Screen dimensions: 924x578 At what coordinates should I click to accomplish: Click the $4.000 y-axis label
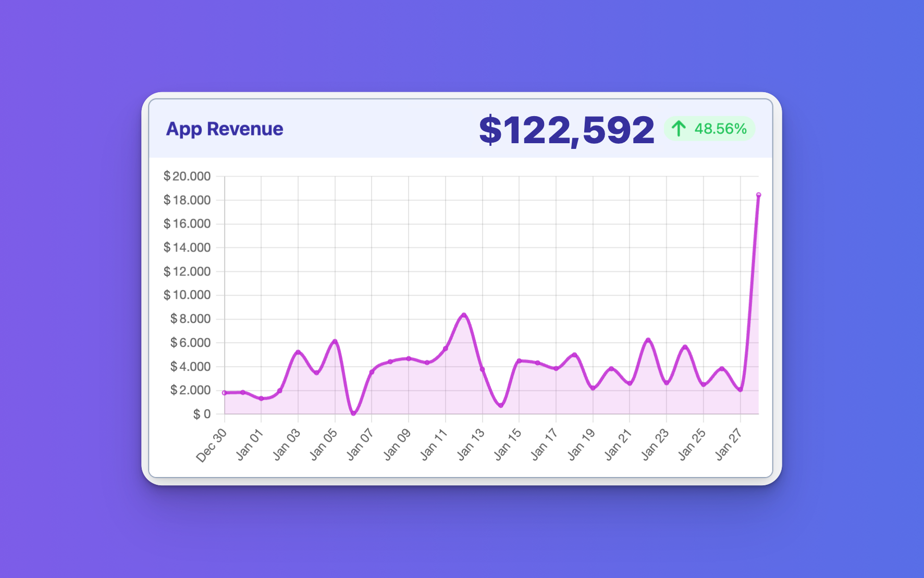(190, 367)
